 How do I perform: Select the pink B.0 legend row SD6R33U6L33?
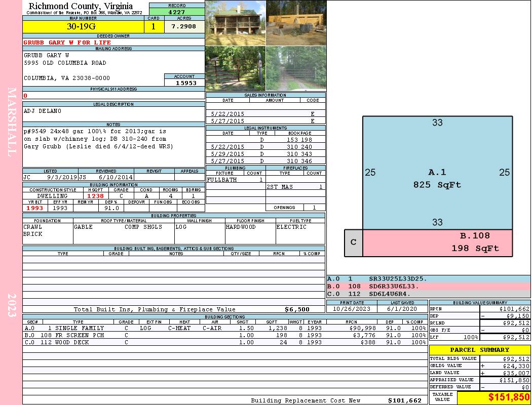tap(428, 287)
